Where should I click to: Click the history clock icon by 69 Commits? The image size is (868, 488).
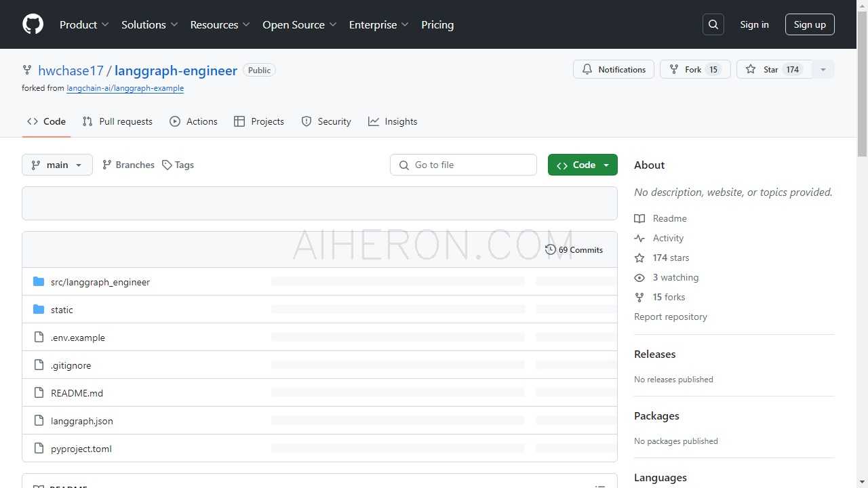pos(551,249)
